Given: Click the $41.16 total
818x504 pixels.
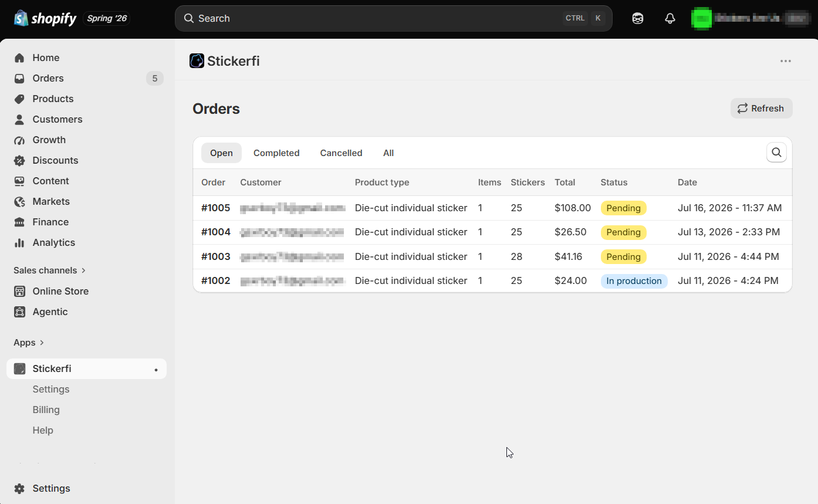Looking at the screenshot, I should click(x=569, y=256).
